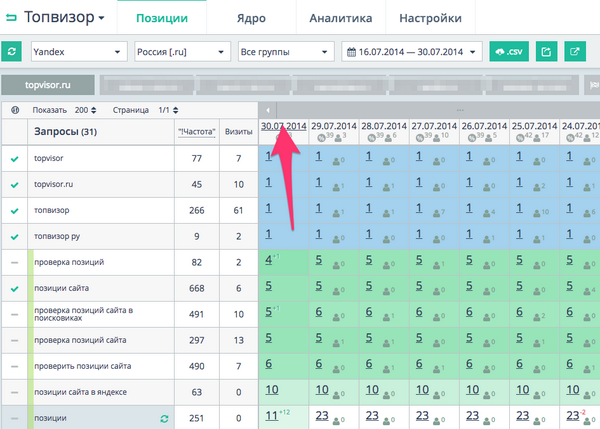Click the light green group color bar on the позиции сайта row
The height and width of the screenshot is (429, 600).
tap(31, 289)
